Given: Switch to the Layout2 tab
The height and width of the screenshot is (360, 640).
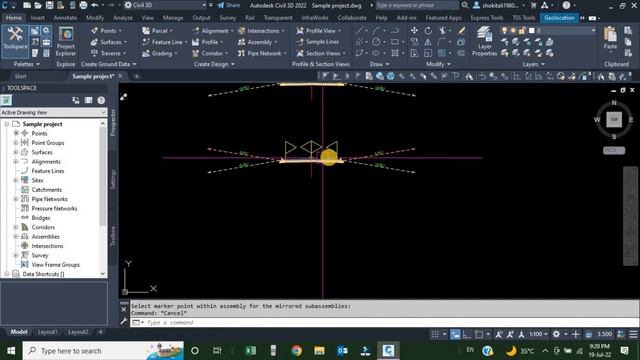Looking at the screenshot, I should click(x=78, y=332).
